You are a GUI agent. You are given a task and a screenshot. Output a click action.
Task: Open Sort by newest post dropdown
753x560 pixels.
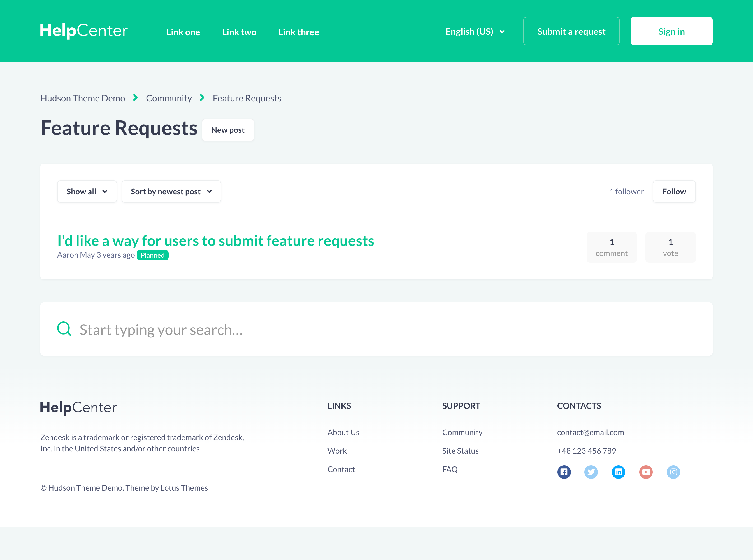pos(171,192)
